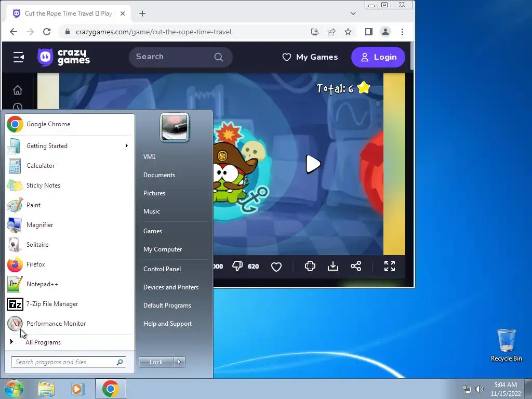
Task: Open shutdown options arrow next to Lock
Action: (x=179, y=362)
